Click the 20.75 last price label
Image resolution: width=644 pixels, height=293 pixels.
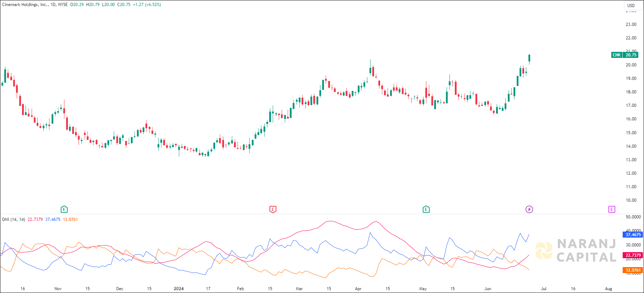(631, 55)
